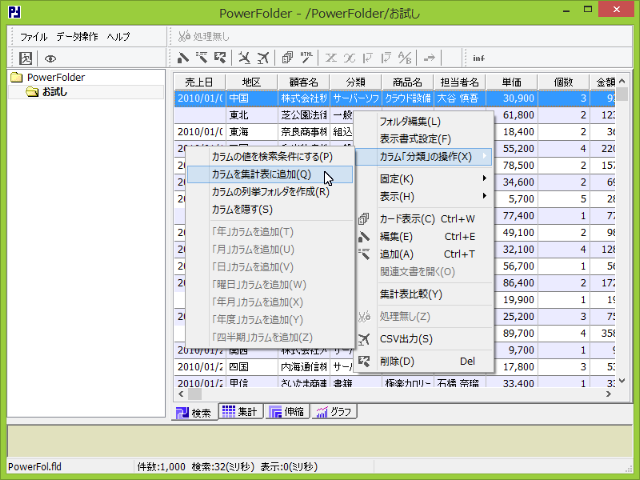Select カラムを隠す(S)
The height and width of the screenshot is (480, 640).
(270, 209)
